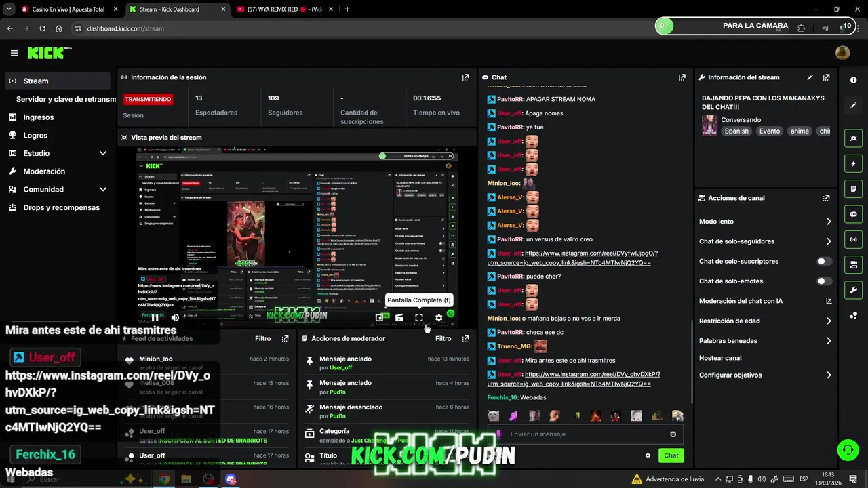Click the browser address bar URL
This screenshot has width=868, height=488.
[125, 28]
